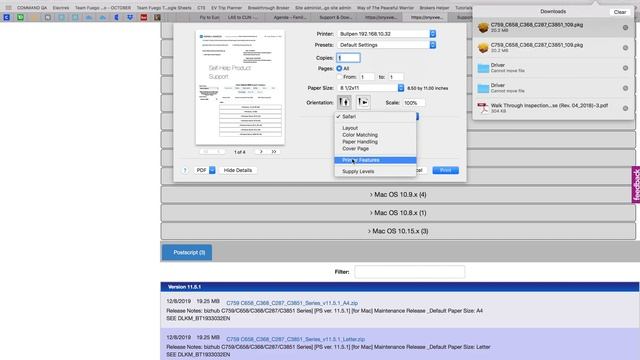Open the Printer dropdown Bullpen 192.168.10.32

pyautogui.click(x=386, y=34)
